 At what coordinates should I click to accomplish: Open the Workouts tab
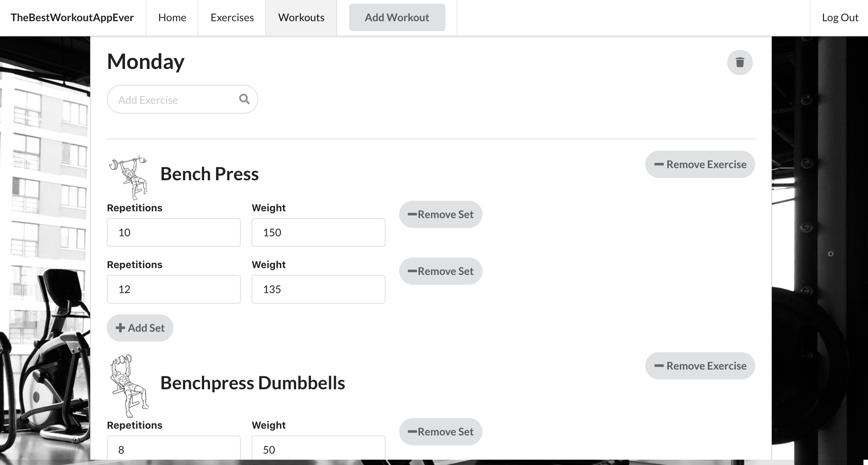301,17
